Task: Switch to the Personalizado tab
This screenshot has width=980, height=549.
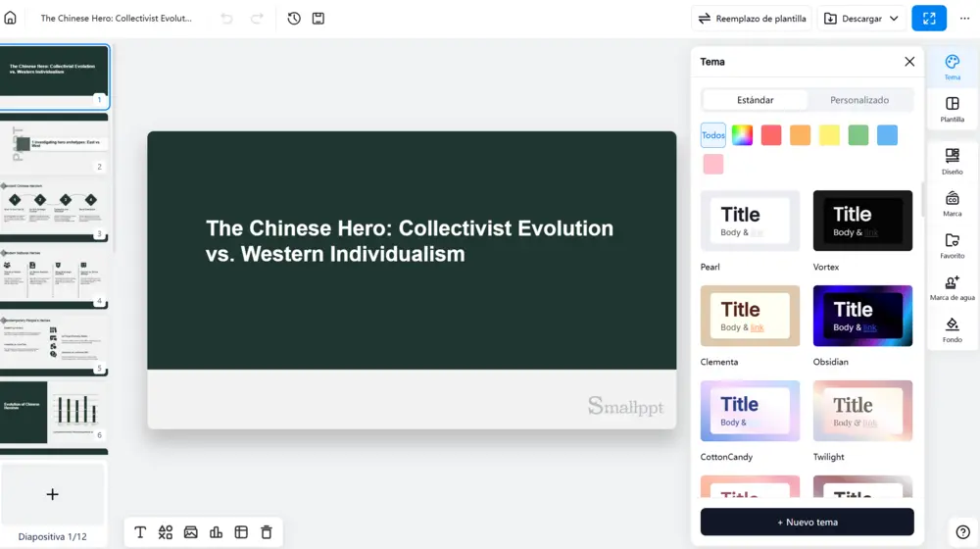Action: (858, 100)
